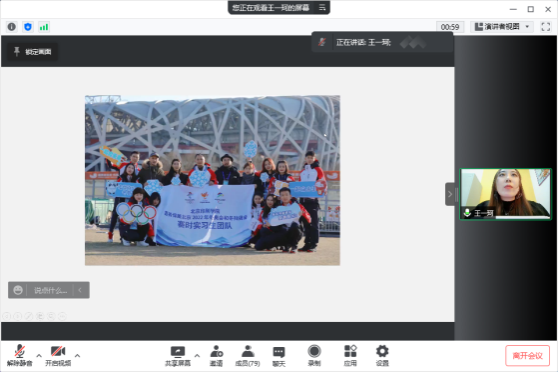Expand video options arrow beside camera
Screen dimensions: 558x372
(77, 355)
